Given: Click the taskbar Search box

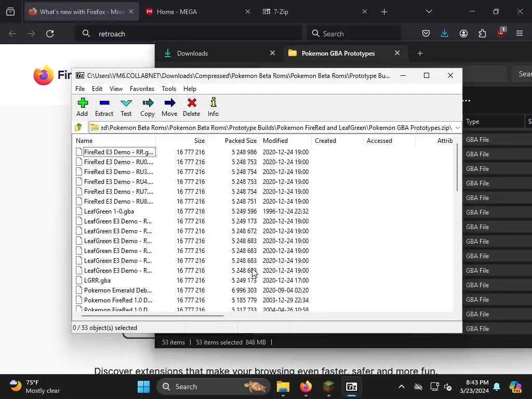Looking at the screenshot, I should [213, 387].
